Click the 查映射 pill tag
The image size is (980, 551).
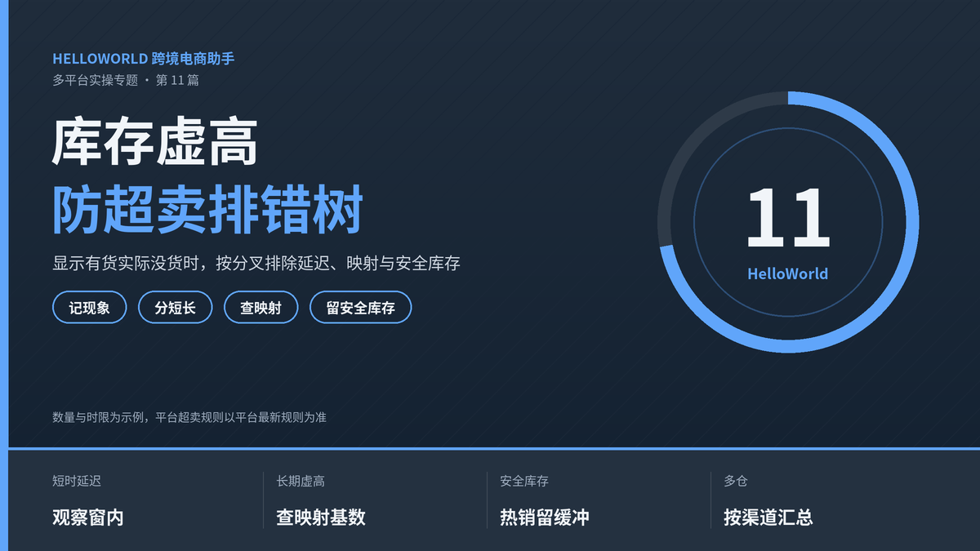[261, 308]
